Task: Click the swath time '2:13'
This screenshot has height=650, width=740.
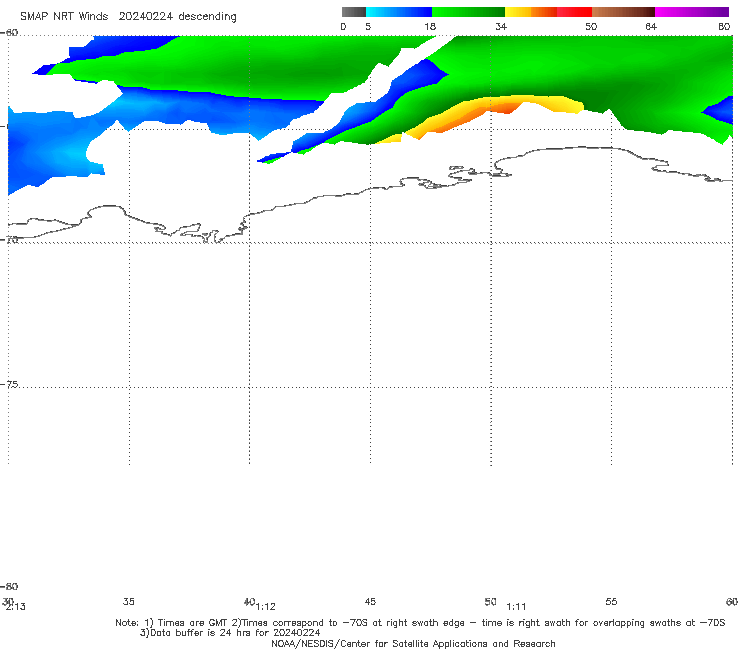Action: pyautogui.click(x=16, y=607)
